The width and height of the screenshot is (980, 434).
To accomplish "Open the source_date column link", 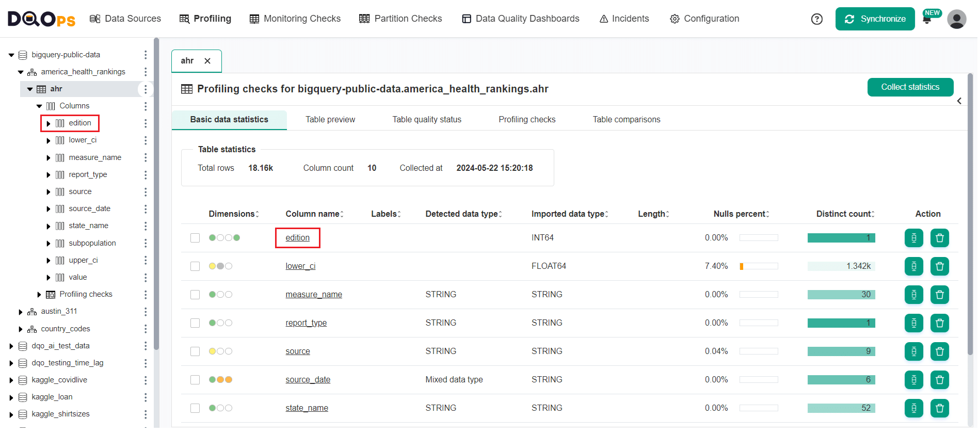I will [x=308, y=380].
